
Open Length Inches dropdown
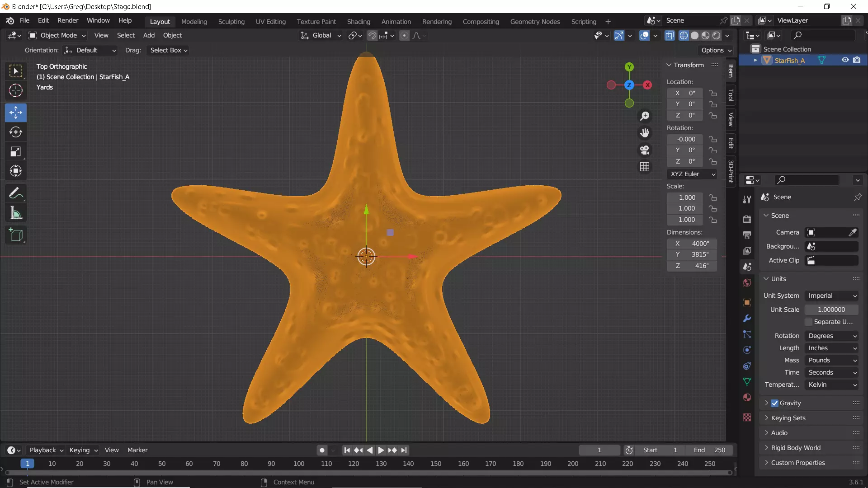tap(831, 348)
